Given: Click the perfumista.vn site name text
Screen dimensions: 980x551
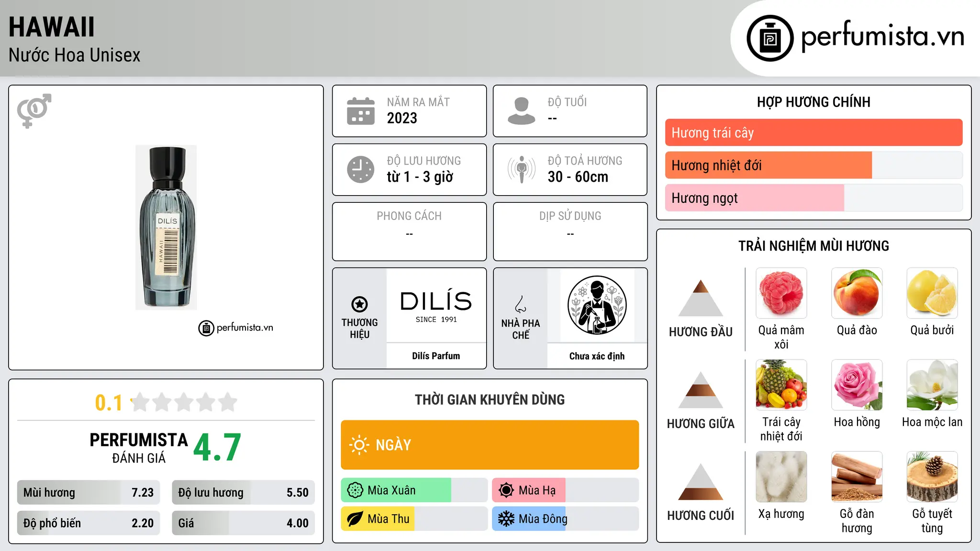Looking at the screenshot, I should 883,36.
